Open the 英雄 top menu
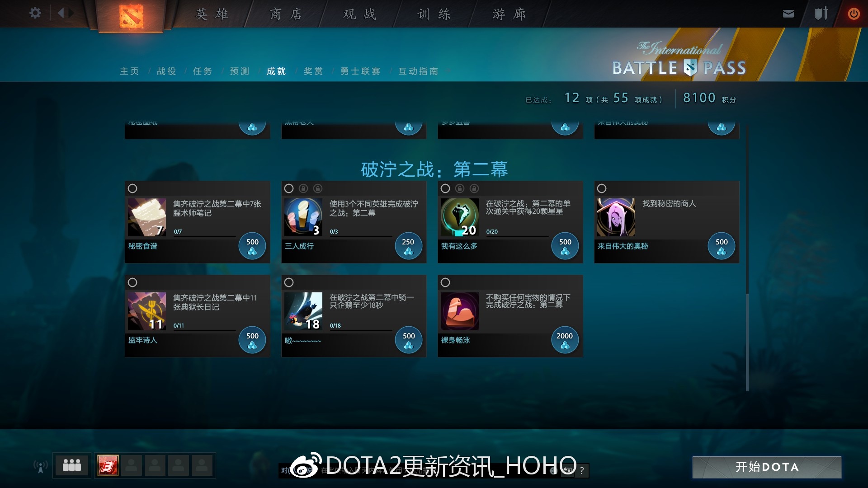868x488 pixels. coord(212,14)
